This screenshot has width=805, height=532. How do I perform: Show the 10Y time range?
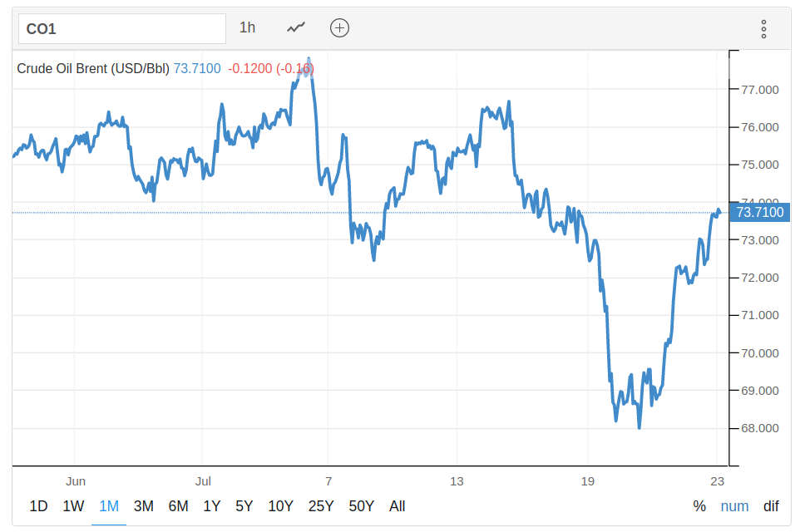pyautogui.click(x=280, y=506)
